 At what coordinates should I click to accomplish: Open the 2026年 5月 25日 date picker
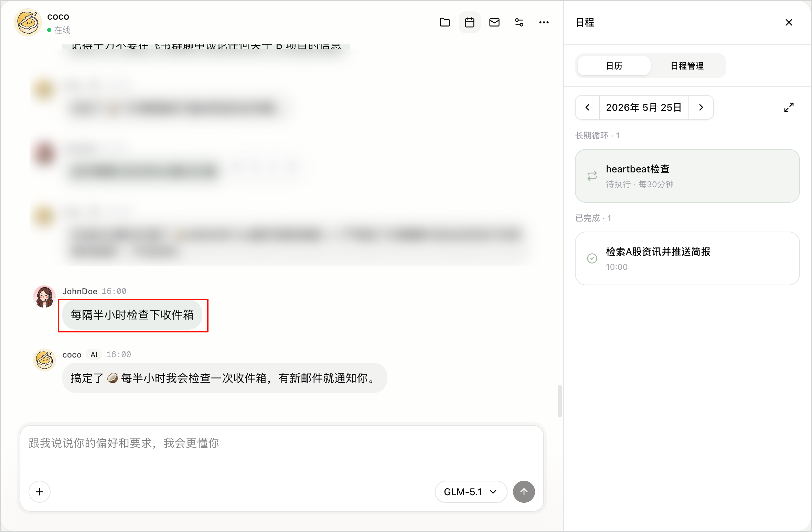tap(644, 107)
